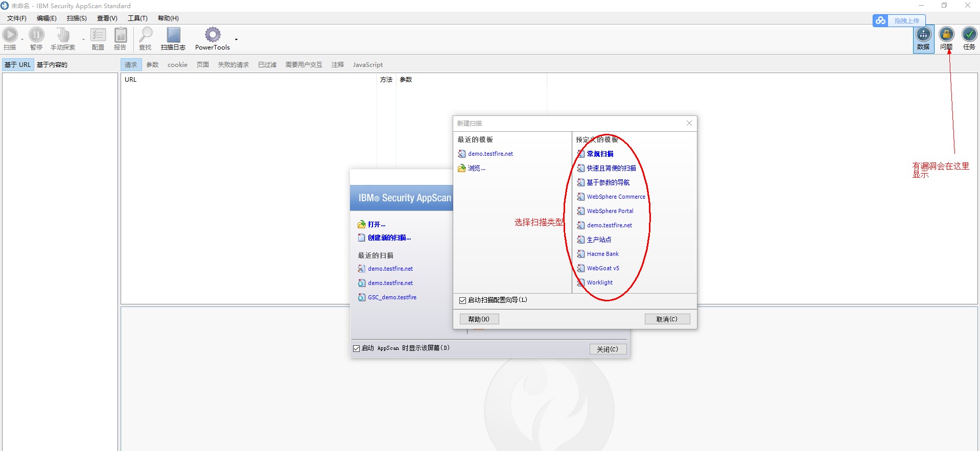Pause scanning via the 暂停 icon
This screenshot has height=451, width=980.
(36, 35)
